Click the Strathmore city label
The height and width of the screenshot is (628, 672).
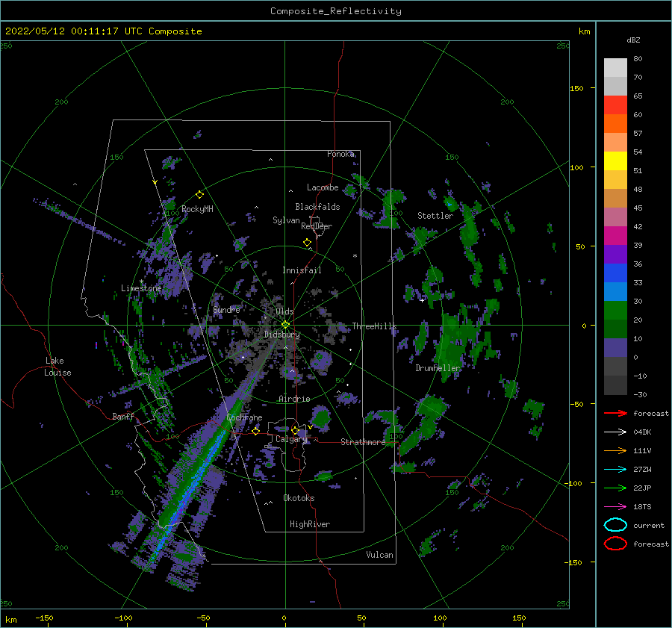click(363, 442)
